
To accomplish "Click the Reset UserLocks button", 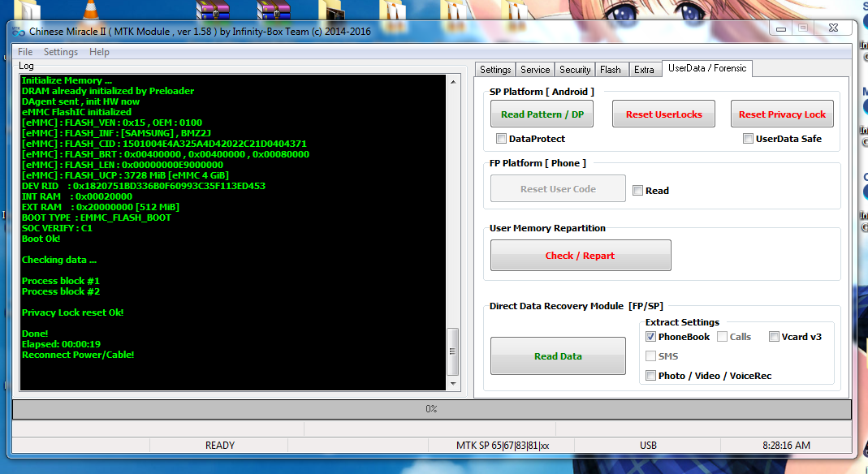I will pyautogui.click(x=663, y=114).
